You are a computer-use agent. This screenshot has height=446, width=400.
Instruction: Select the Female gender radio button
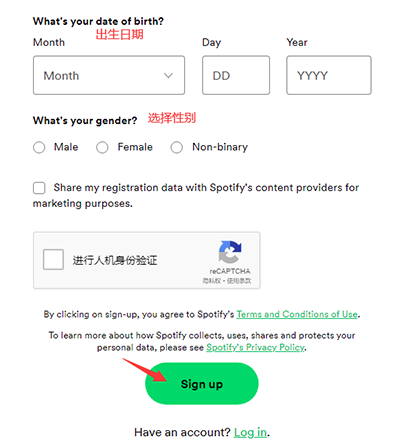pos(102,147)
